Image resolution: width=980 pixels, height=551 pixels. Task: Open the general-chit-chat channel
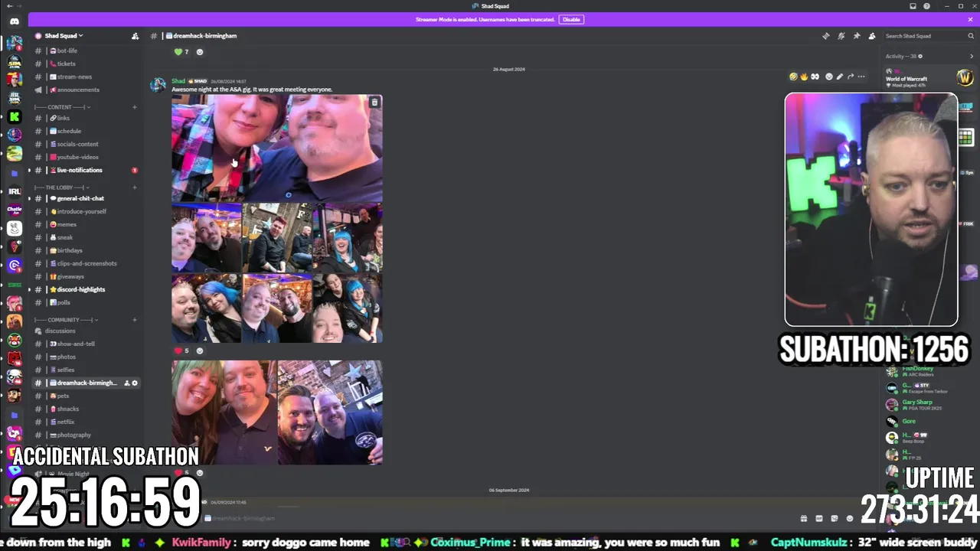(x=86, y=198)
